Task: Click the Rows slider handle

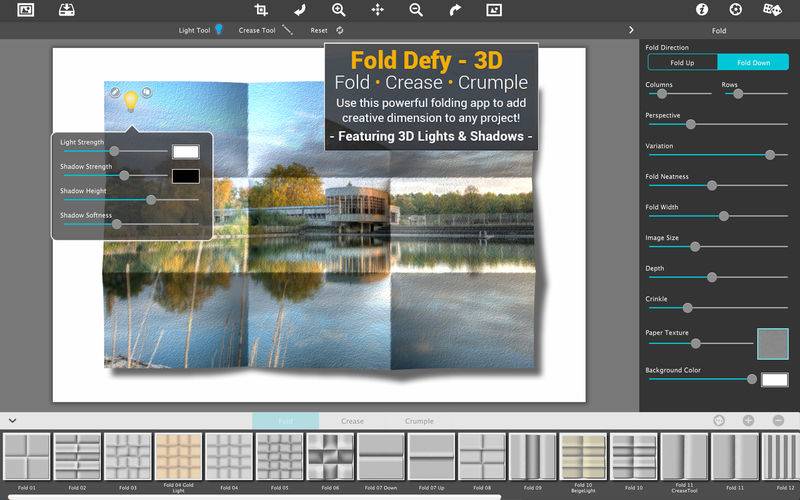Action: click(738, 94)
